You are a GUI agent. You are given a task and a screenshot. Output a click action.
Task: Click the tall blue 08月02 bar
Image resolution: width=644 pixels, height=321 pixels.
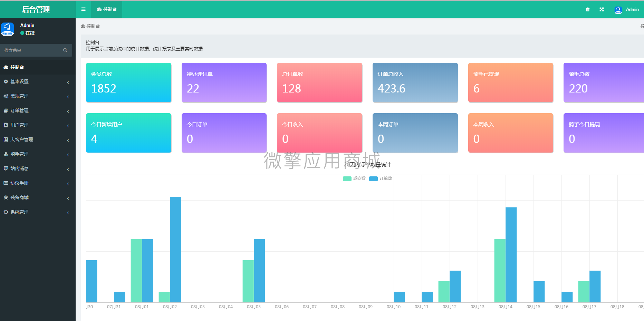(x=175, y=250)
